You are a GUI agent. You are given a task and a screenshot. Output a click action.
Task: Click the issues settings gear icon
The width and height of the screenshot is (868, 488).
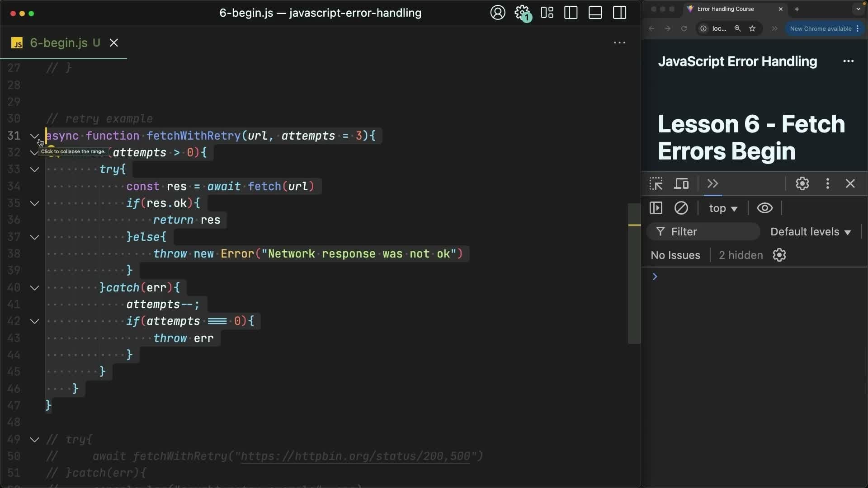point(779,255)
